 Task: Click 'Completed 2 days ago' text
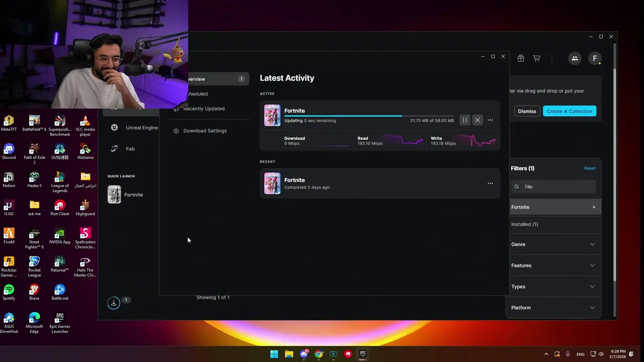tap(307, 188)
